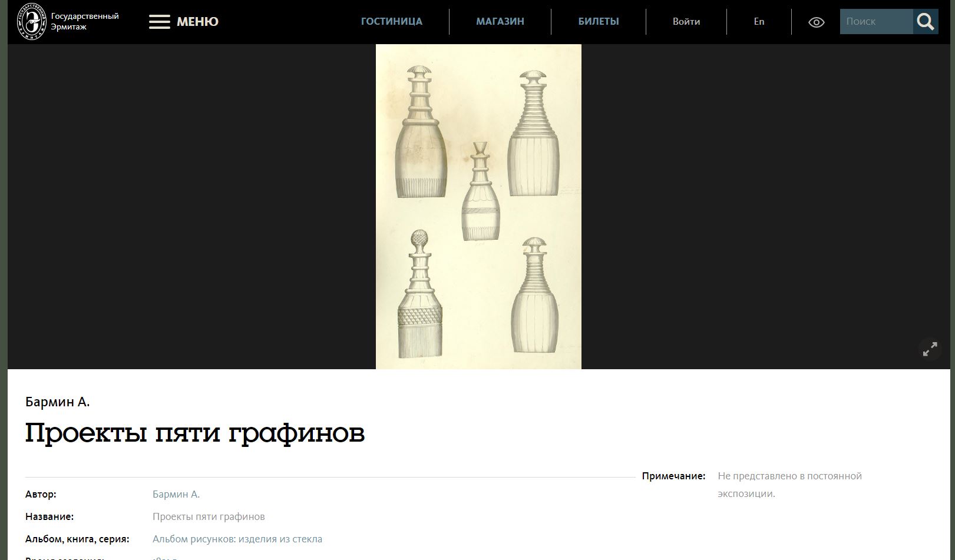Open the МАГАЗИН menu item

click(x=500, y=21)
